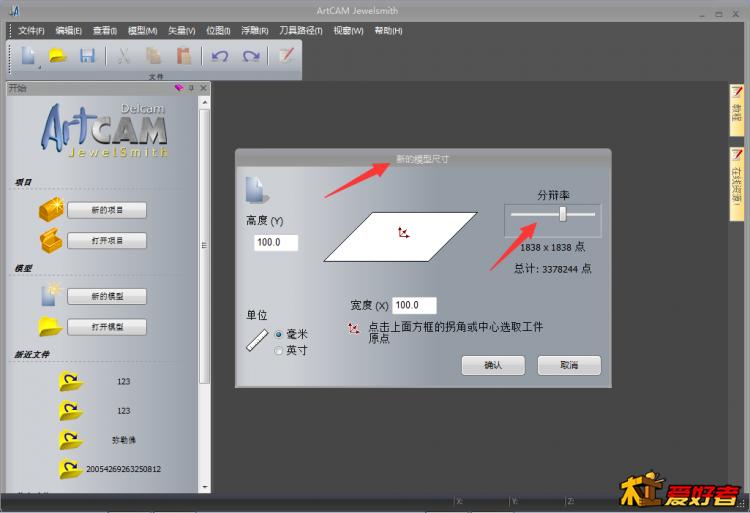This screenshot has height=513, width=750.
Task: Click the 打开项目 button
Action: (107, 241)
